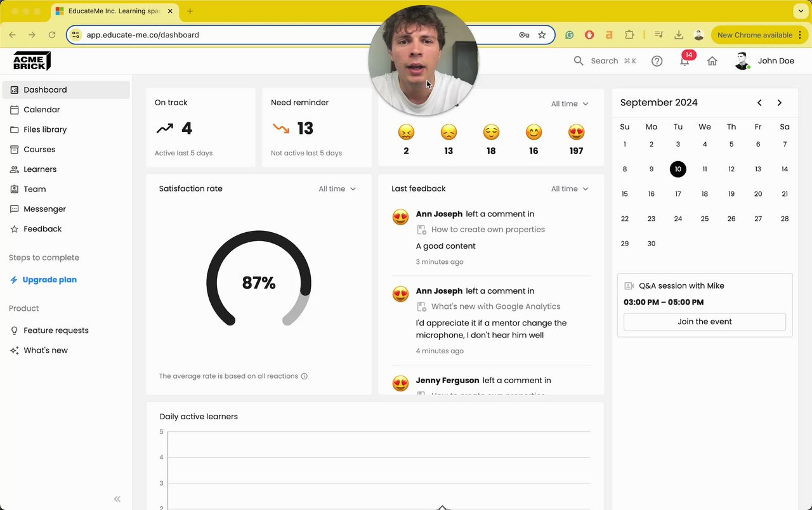
Task: Click the trending-up arrow icon on On track
Action: (165, 129)
